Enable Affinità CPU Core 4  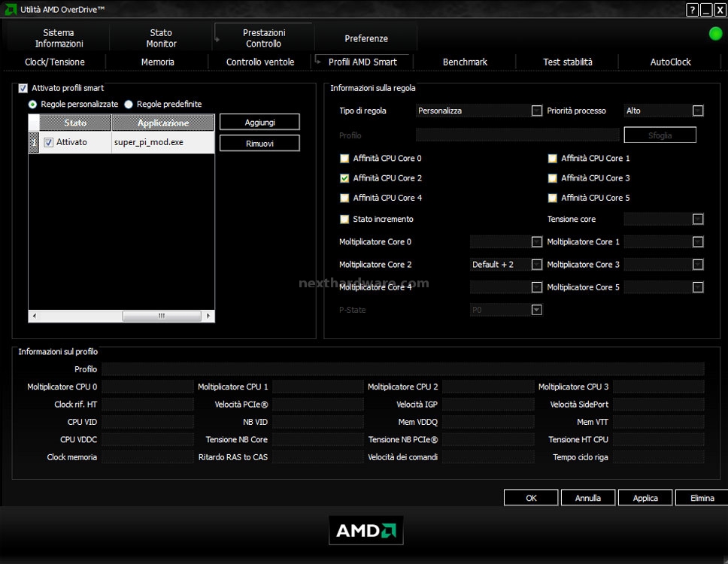(x=344, y=199)
